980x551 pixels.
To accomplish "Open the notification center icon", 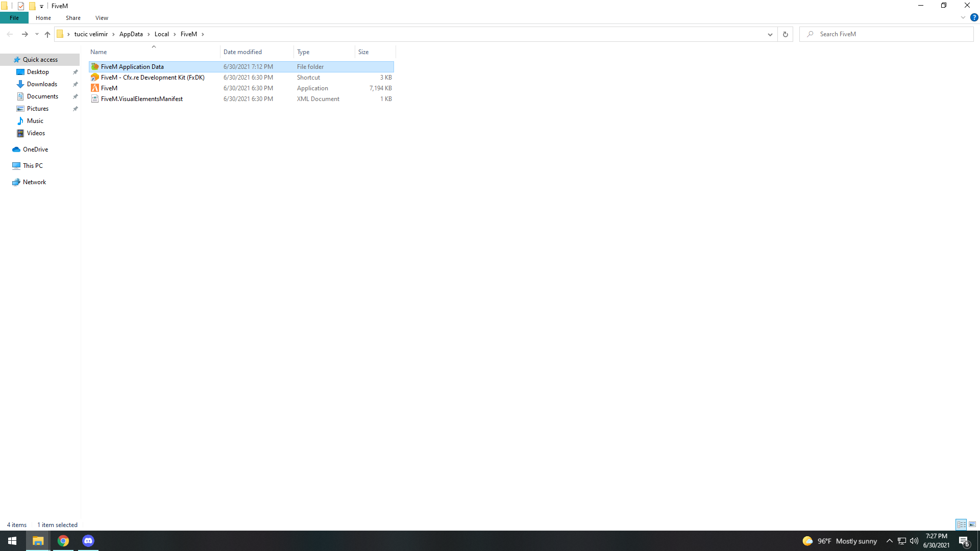I will [964, 541].
